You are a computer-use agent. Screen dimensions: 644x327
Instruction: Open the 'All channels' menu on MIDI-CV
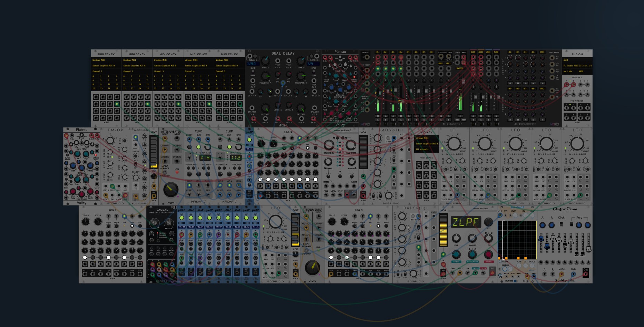[426, 150]
